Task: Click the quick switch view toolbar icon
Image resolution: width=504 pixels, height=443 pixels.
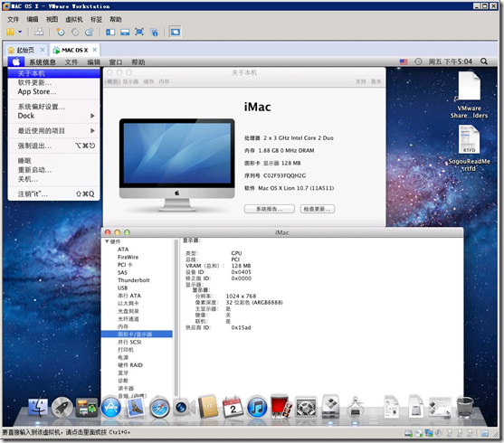Action: (x=125, y=32)
